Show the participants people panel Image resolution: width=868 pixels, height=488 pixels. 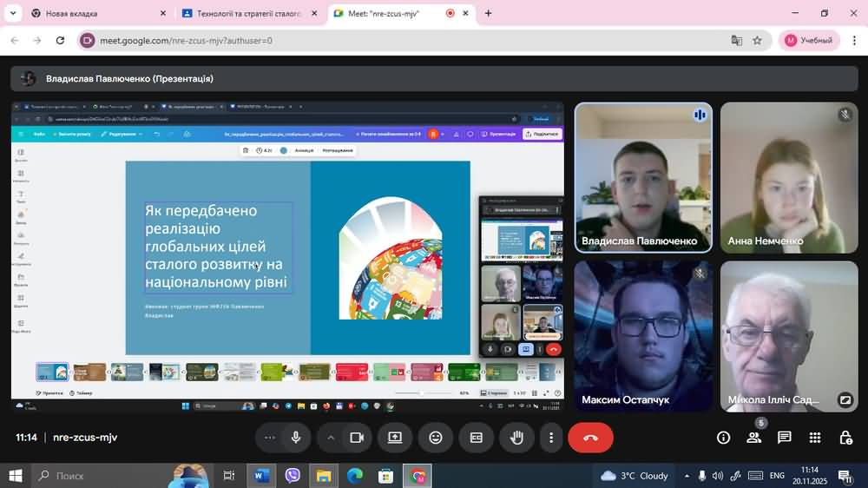point(753,438)
